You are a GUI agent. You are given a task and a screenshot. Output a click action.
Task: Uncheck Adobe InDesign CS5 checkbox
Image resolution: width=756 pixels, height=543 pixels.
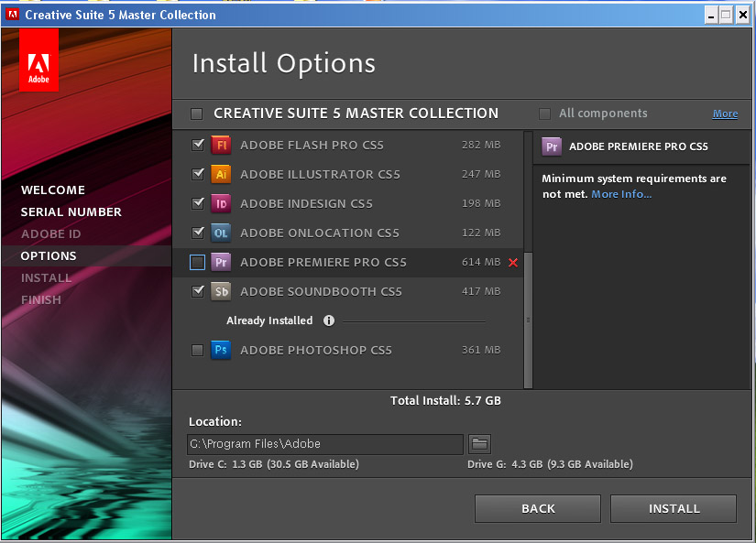coord(198,203)
